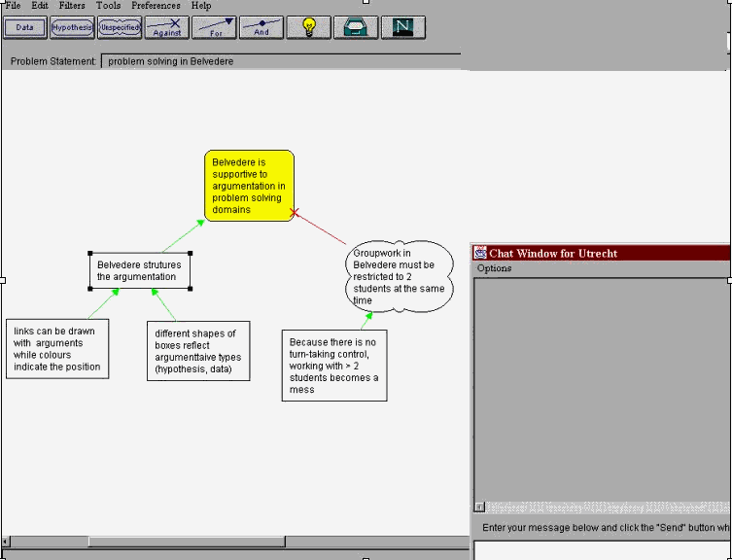The image size is (732, 560).
Task: Open the Edit menu
Action: tap(40, 6)
